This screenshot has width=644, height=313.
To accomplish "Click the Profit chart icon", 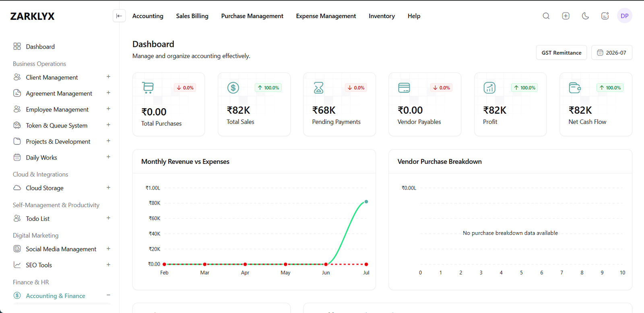I will (489, 88).
